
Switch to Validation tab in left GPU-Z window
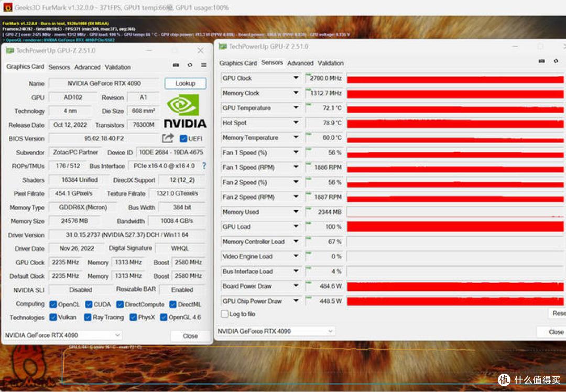click(x=118, y=67)
